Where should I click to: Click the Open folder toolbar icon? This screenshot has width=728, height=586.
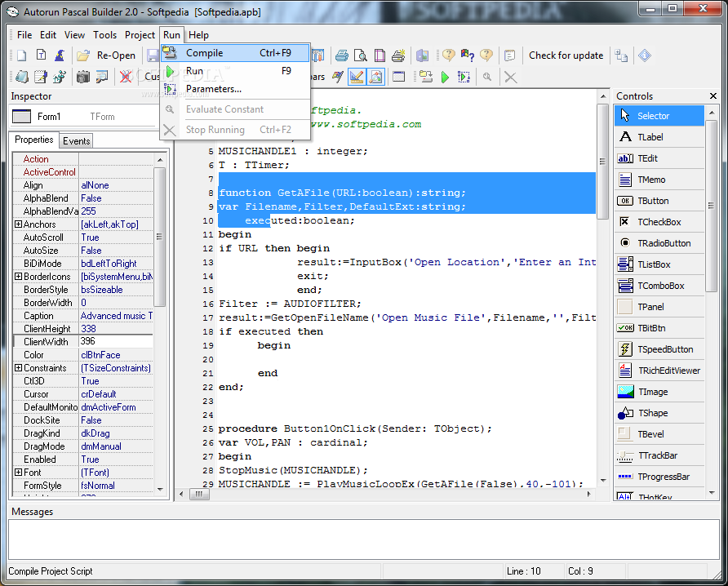[x=83, y=55]
